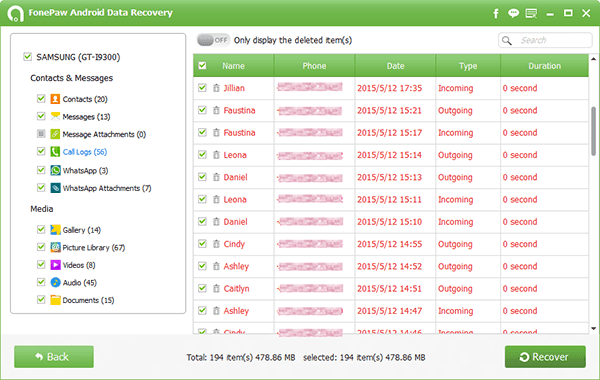Viewport: 600px width, 380px height.
Task: Click trash icon in Cindy 14:55 row
Action: point(216,244)
